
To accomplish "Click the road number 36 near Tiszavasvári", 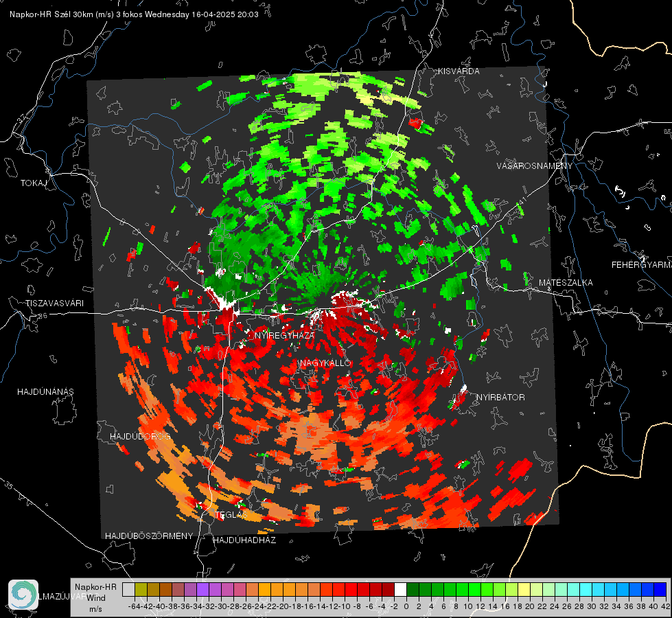I will (43, 316).
